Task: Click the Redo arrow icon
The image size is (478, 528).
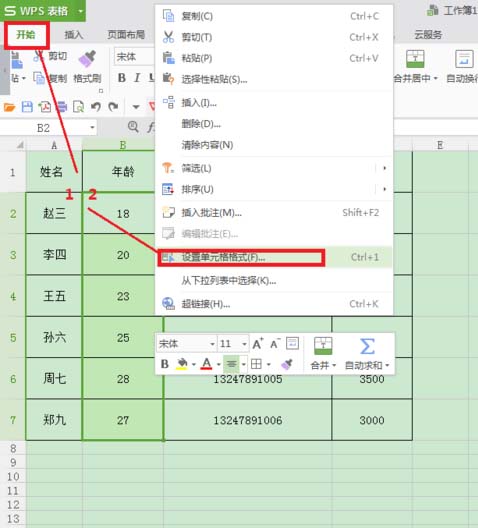Action: pyautogui.click(x=113, y=107)
